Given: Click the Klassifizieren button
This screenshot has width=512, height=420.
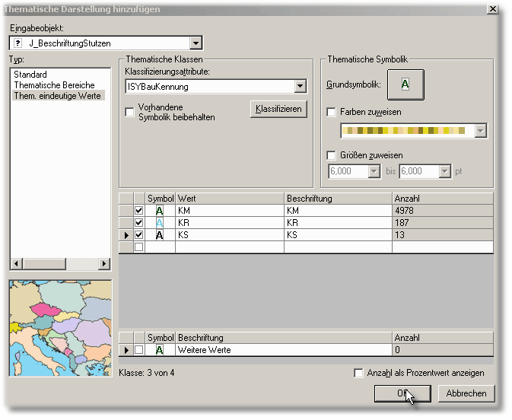Looking at the screenshot, I should click(x=278, y=109).
